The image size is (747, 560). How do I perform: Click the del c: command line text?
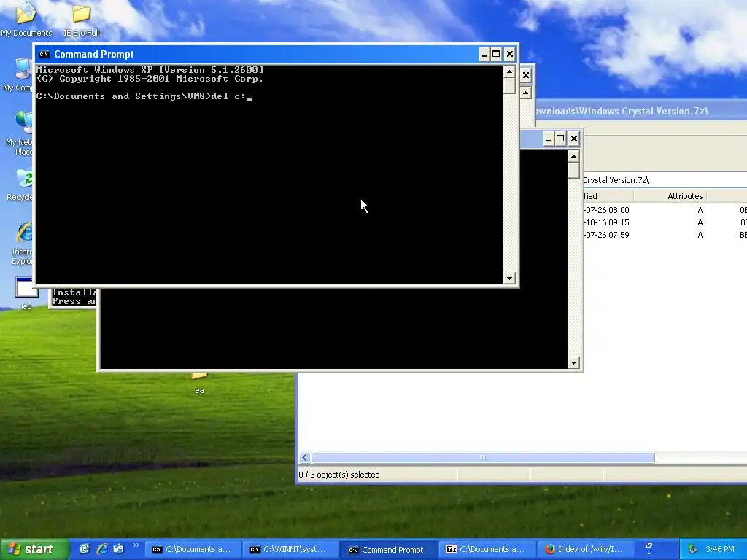tap(228, 96)
